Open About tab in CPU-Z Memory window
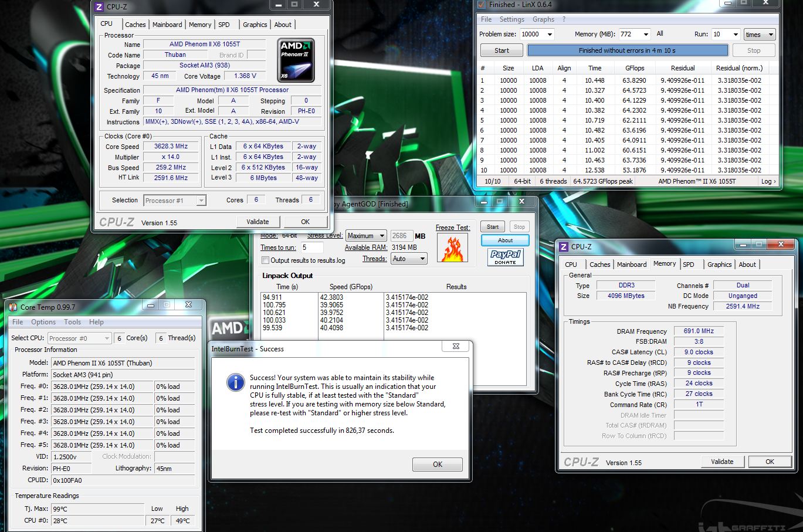 pos(747,265)
